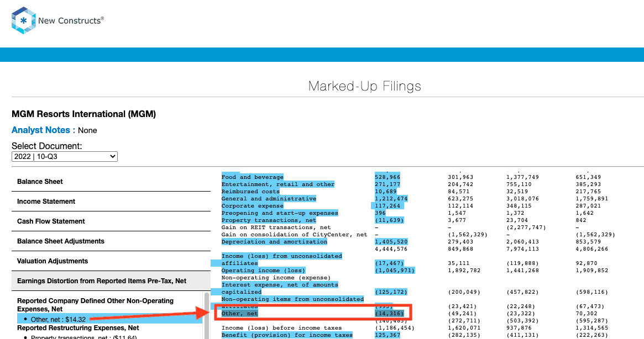Click the Analyst Notes link

(41, 130)
